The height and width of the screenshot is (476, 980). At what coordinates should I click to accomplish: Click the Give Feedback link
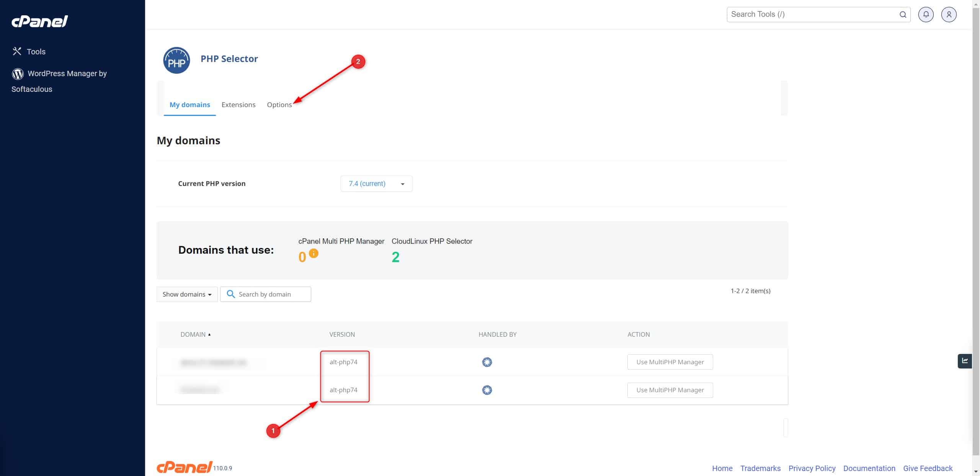click(x=928, y=468)
